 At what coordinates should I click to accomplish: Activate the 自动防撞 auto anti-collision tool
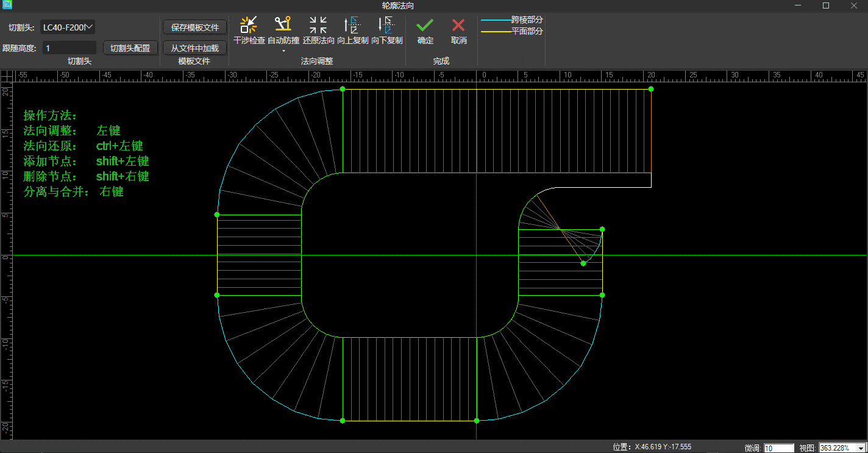coord(283,30)
